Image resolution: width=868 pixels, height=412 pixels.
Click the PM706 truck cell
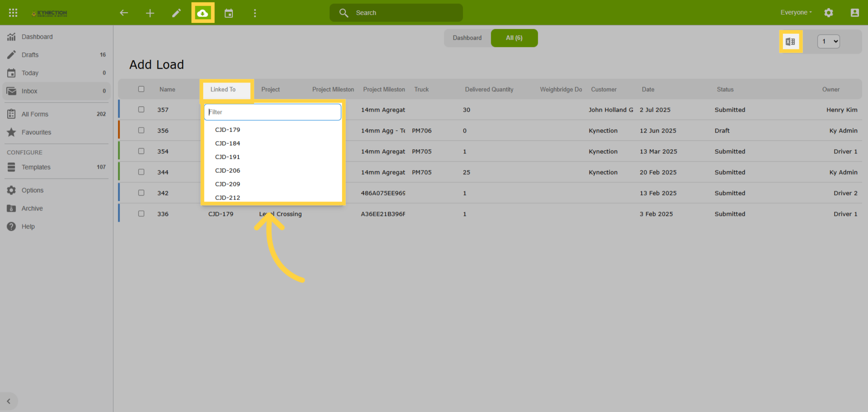[x=421, y=131]
